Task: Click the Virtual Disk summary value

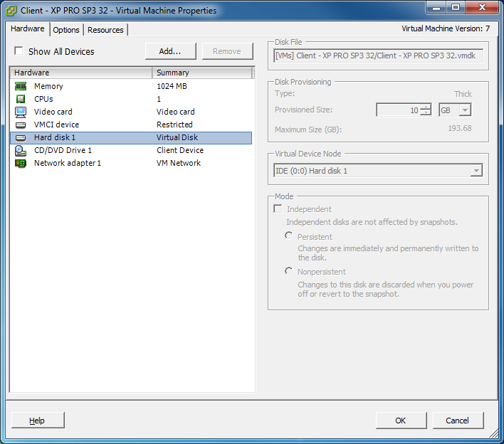Action: [x=177, y=137]
